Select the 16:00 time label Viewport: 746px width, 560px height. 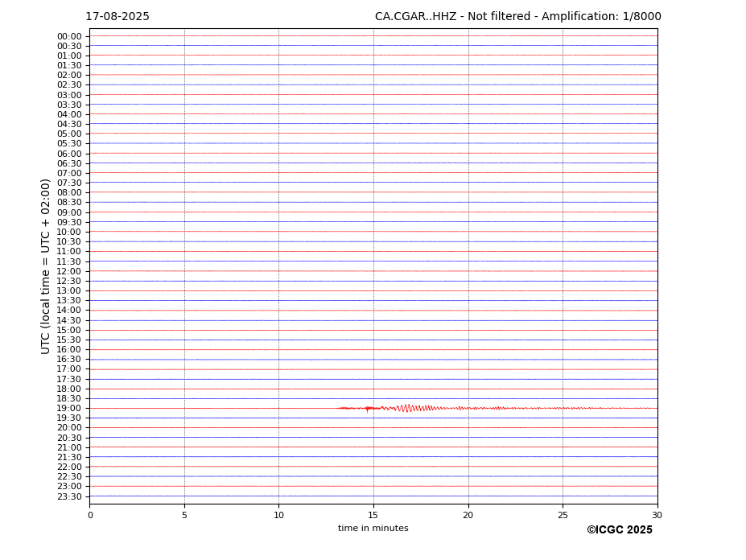(69, 350)
